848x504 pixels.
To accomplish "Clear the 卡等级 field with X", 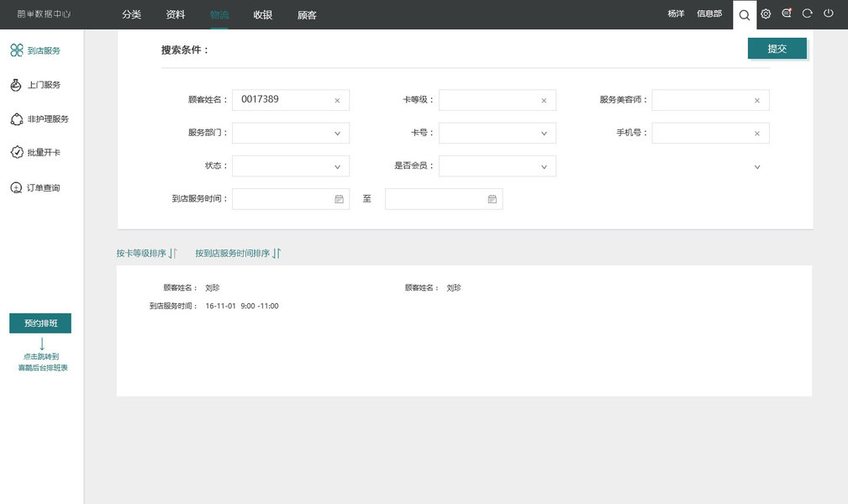I will (x=544, y=101).
